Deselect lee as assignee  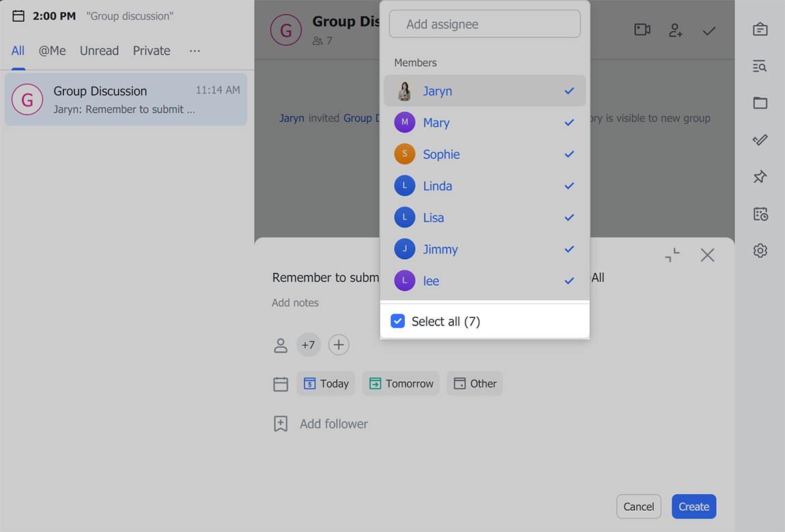pos(485,280)
